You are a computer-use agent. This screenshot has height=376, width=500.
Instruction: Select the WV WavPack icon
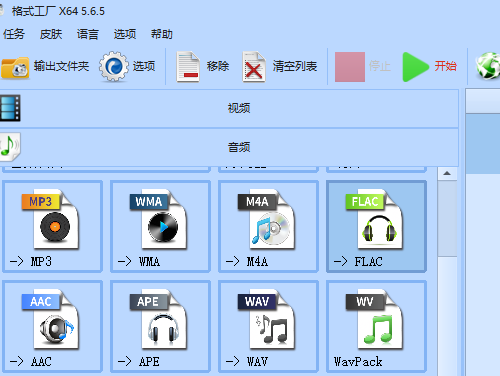coord(375,319)
